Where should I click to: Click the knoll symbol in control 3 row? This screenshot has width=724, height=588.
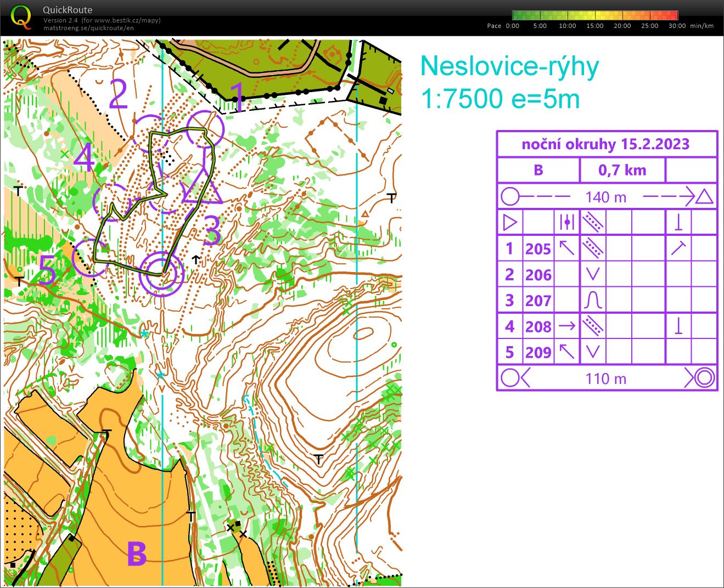(x=593, y=301)
